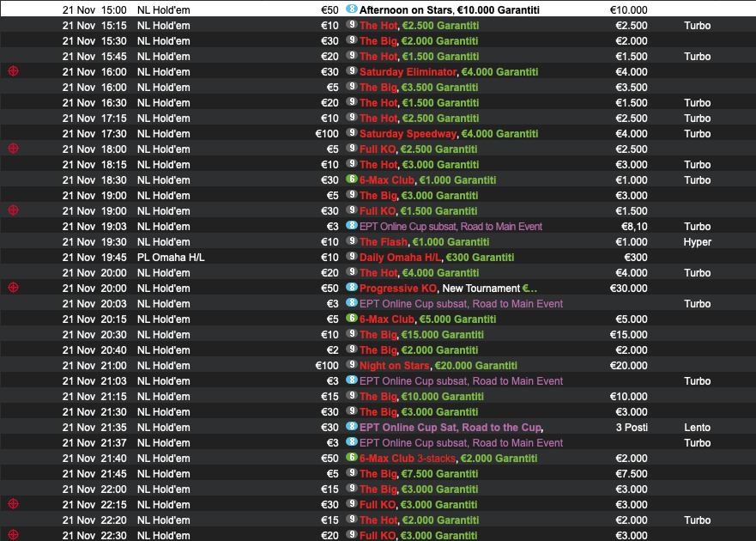Click the 9-max seat badge for Daily Omaha H/L

coord(352,256)
